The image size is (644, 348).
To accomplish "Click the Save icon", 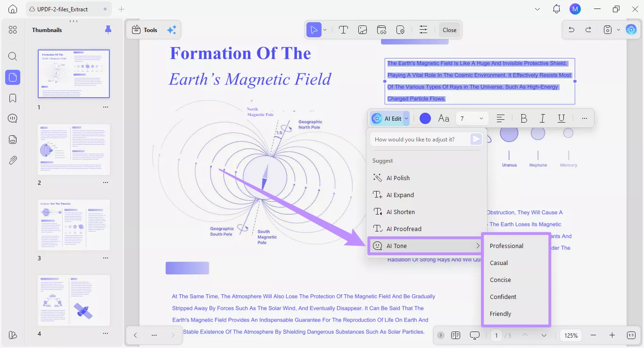I will point(608,30).
